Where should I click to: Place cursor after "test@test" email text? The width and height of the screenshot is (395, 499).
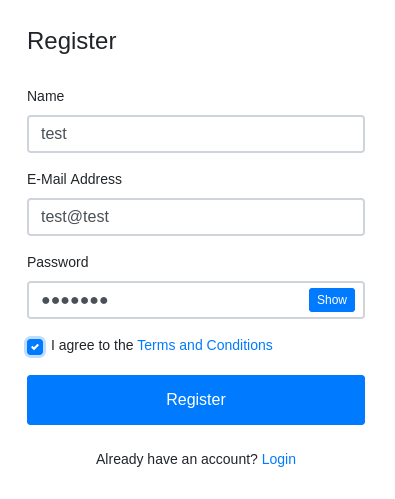(109, 217)
